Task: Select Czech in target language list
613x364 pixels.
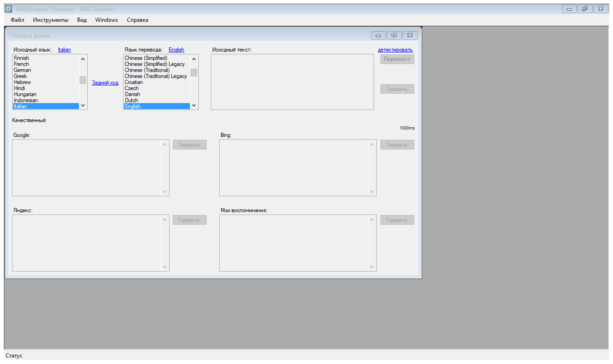Action: click(x=157, y=88)
